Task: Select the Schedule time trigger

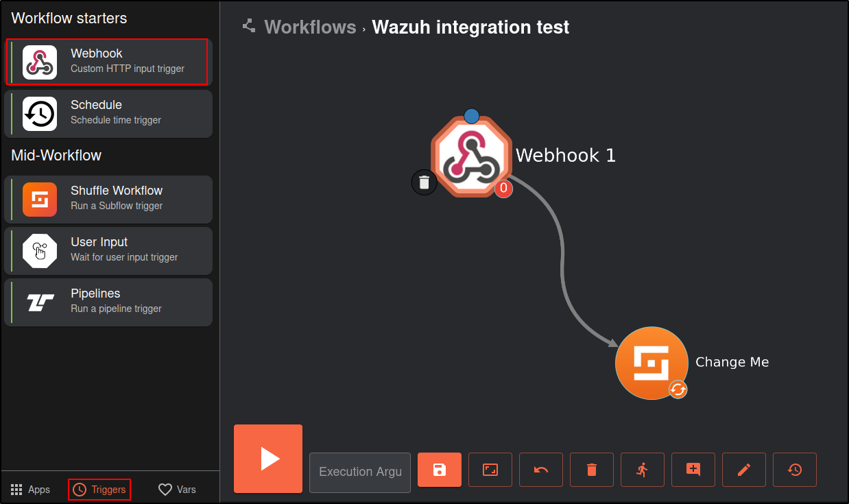Action: (108, 113)
